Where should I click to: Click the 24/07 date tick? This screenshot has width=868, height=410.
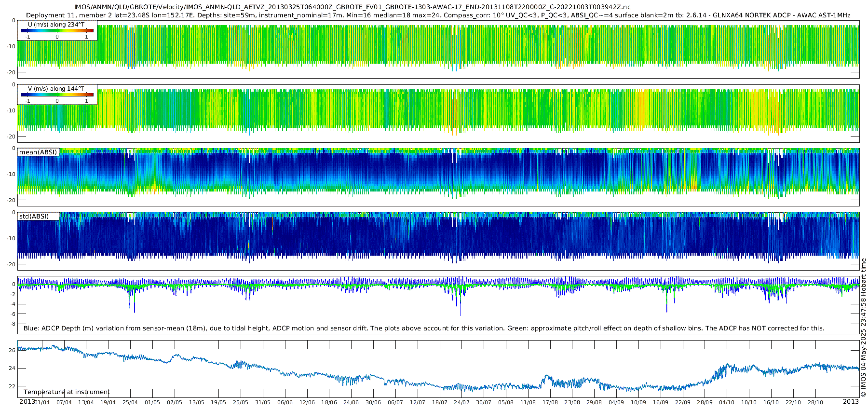point(461,402)
